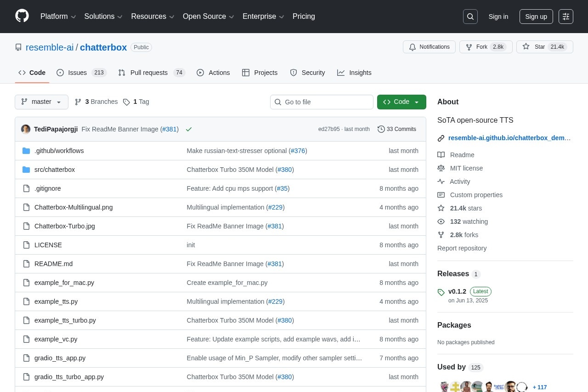Click the TediPapajorgji avatar image
Image resolution: width=588 pixels, height=392 pixels.
point(26,129)
